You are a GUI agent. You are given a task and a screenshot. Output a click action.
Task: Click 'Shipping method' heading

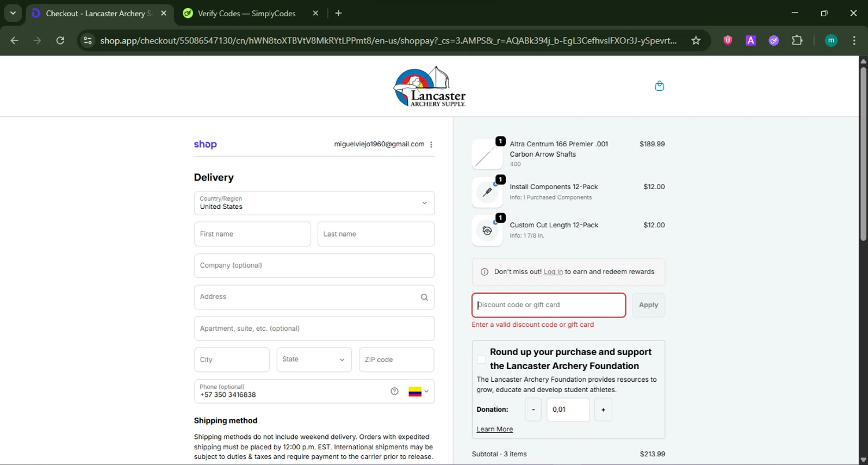226,420
